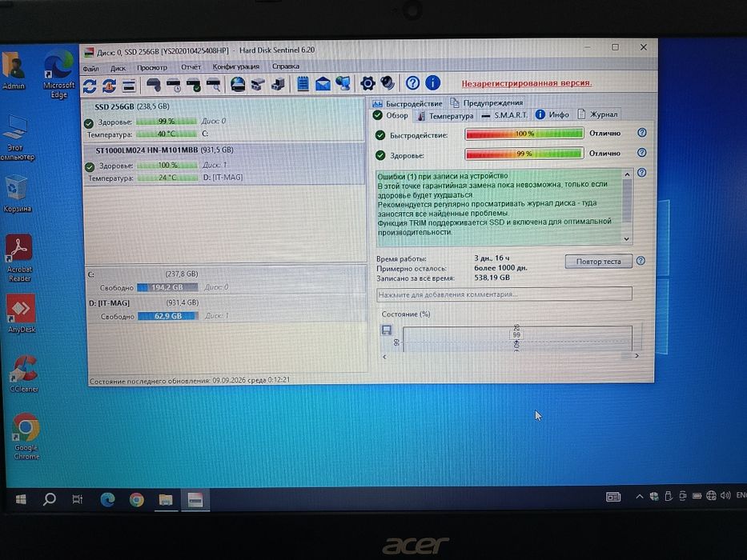
Task: Click the question mark help toolbar icon
Action: pos(412,83)
